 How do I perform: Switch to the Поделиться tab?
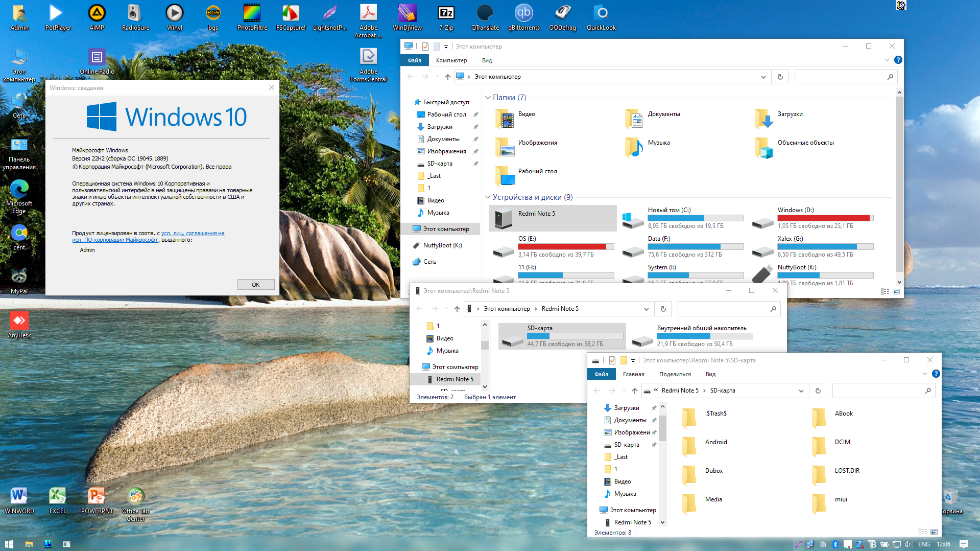675,374
